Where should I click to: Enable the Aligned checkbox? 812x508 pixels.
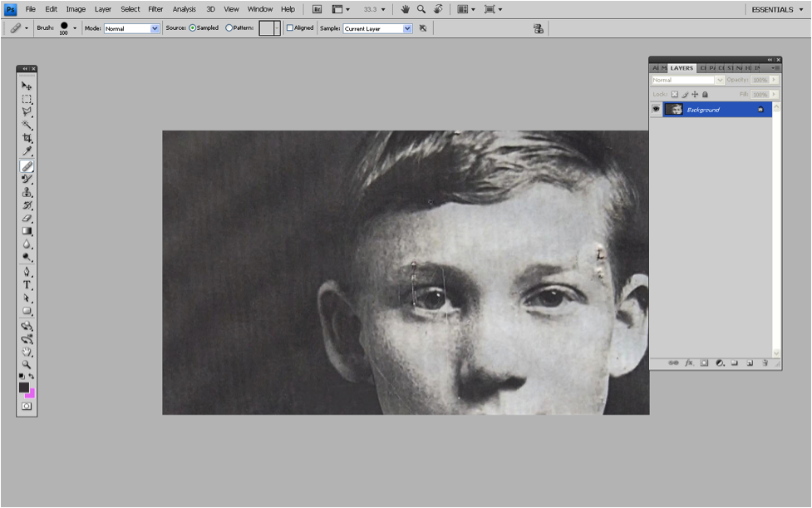(290, 28)
